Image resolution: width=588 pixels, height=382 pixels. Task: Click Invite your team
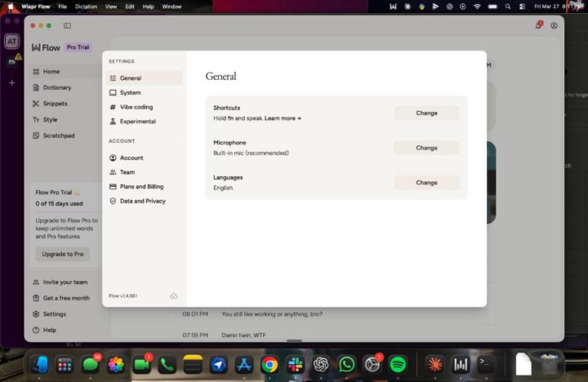pos(60,282)
